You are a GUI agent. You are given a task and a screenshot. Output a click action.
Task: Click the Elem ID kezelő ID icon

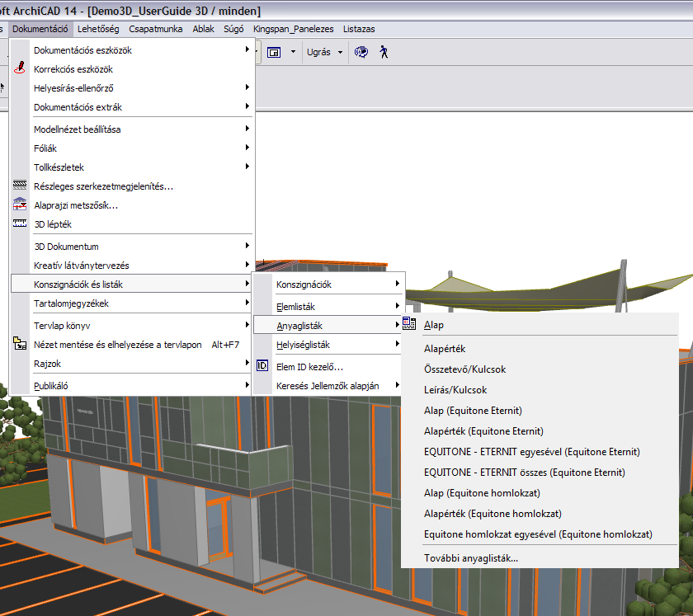tap(262, 365)
